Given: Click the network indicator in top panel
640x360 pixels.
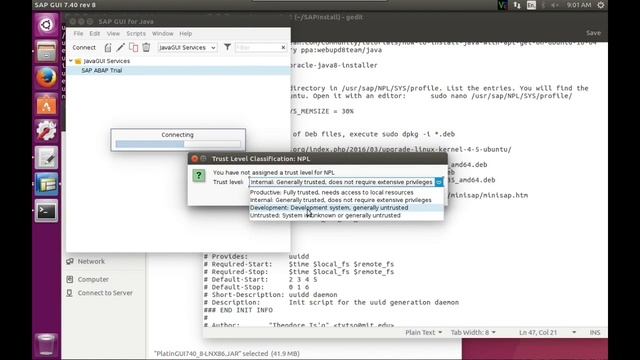Looking at the screenshot, I should click(x=517, y=5).
